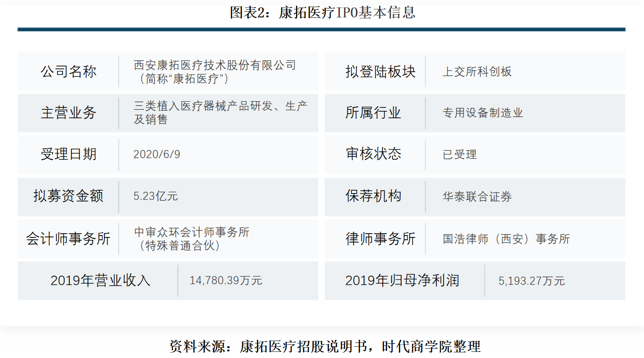Select the label 受理日期

coord(68,154)
